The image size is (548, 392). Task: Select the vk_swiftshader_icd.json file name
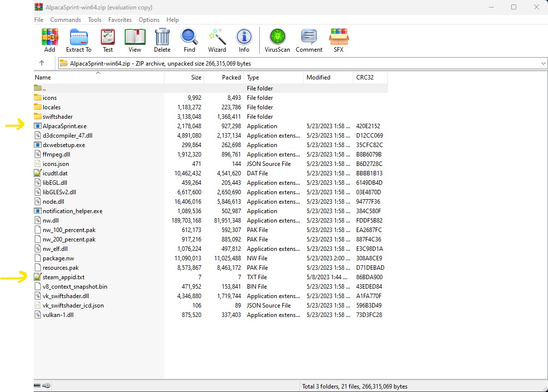(73, 305)
